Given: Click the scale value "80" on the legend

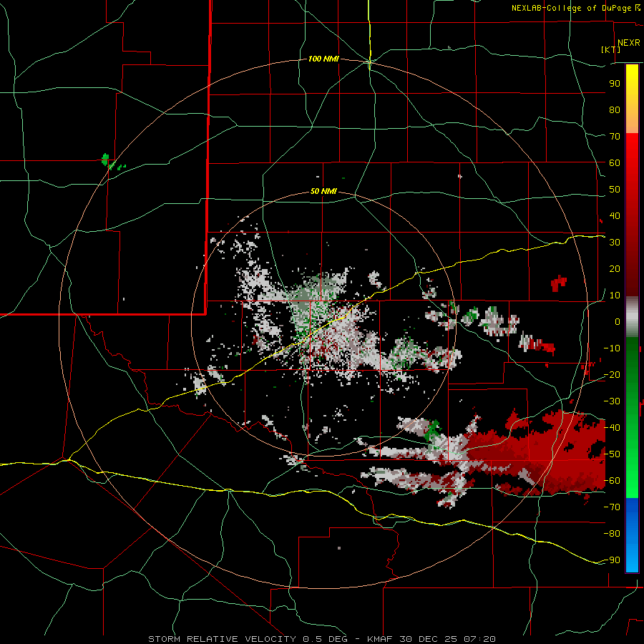Looking at the screenshot, I should pos(615,110).
